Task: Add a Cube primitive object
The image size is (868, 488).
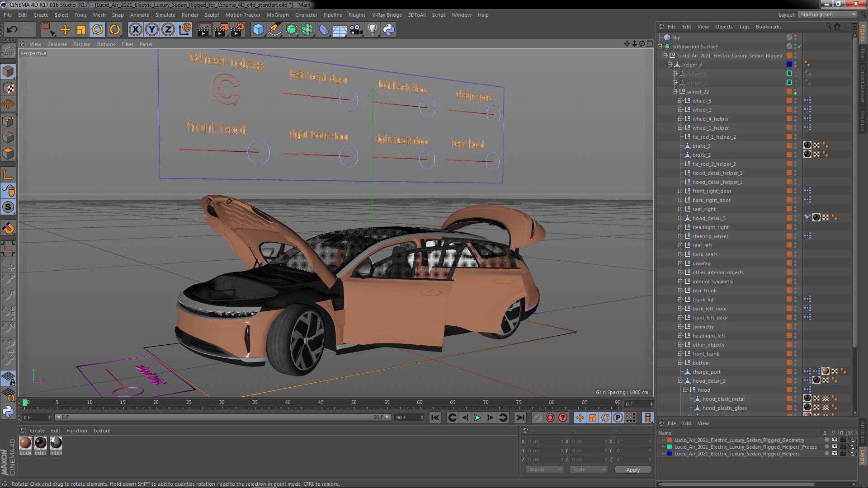Action: coord(258,30)
